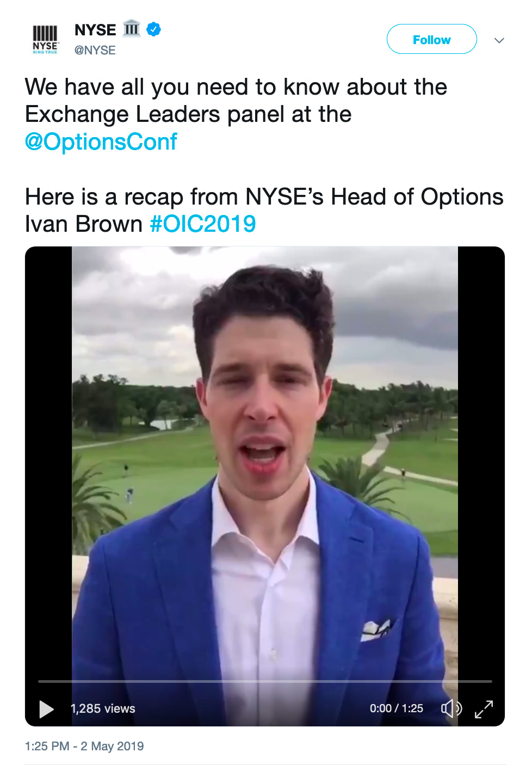
Task: Click the bank building emoji beside NYSE
Action: [x=132, y=28]
